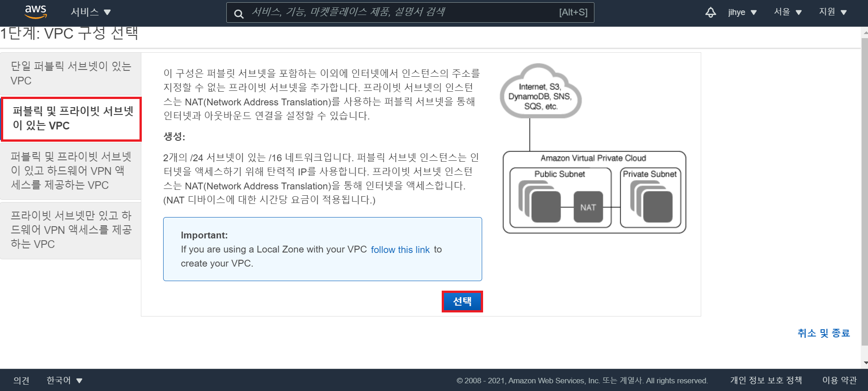Click the copyright Amazon Web Services text

point(582,381)
